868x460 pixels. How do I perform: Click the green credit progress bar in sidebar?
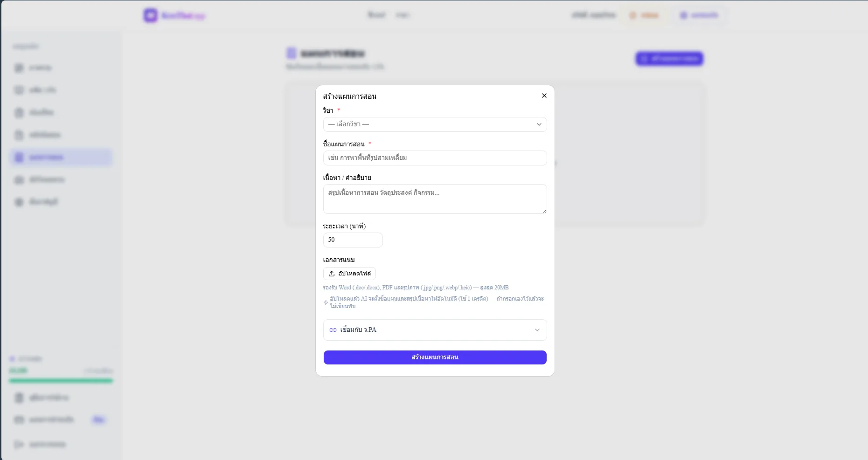[61, 381]
